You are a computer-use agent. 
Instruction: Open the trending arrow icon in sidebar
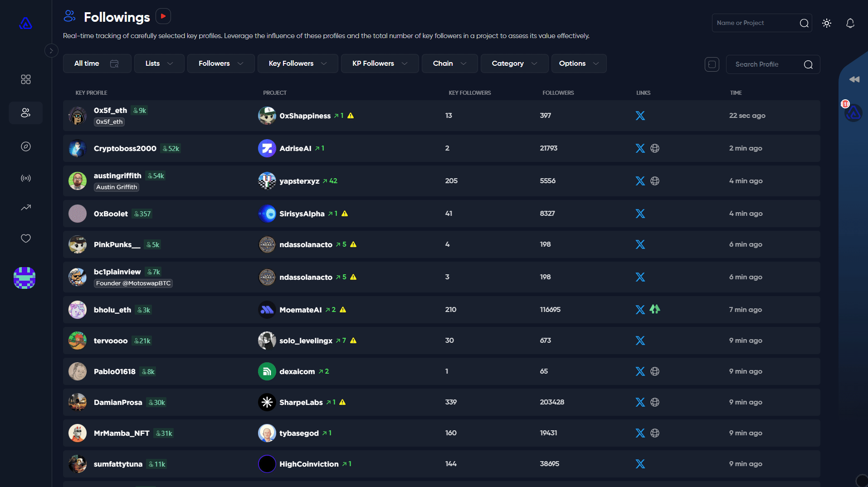[x=26, y=208]
